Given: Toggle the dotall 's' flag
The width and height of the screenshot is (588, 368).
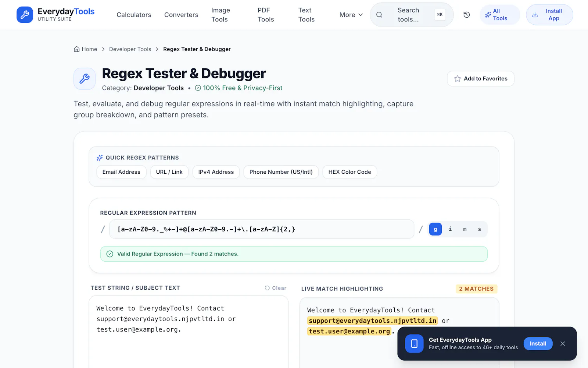Looking at the screenshot, I should tap(480, 229).
